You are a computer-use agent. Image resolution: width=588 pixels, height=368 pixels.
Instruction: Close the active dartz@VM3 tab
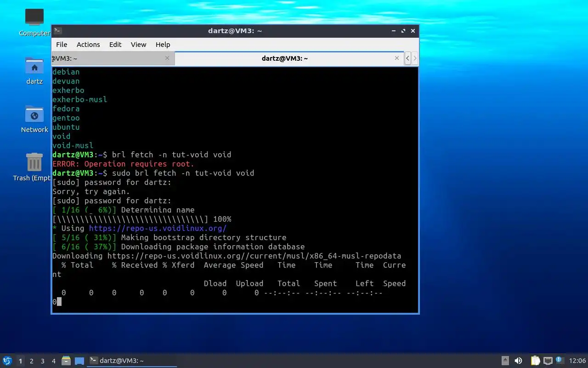pyautogui.click(x=397, y=58)
